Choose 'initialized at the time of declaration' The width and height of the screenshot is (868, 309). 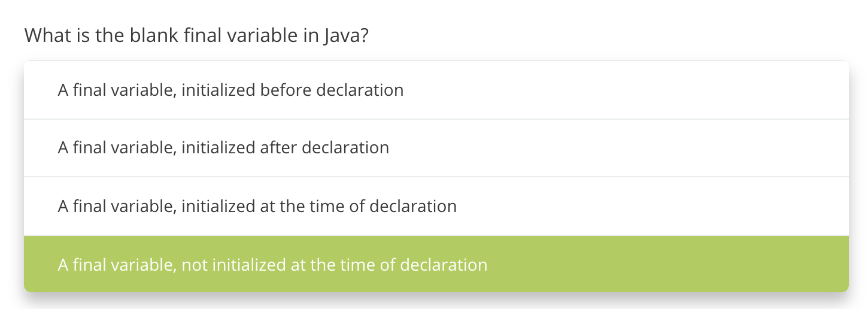257,206
